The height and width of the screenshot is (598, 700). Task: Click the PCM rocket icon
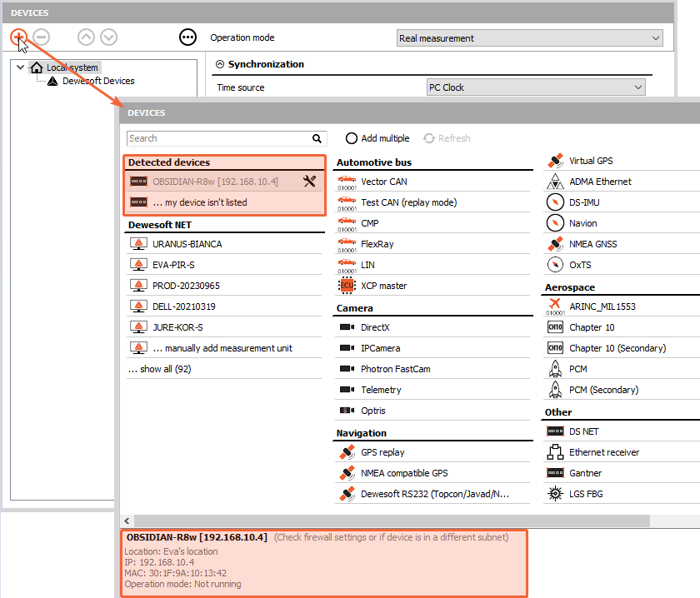point(555,369)
